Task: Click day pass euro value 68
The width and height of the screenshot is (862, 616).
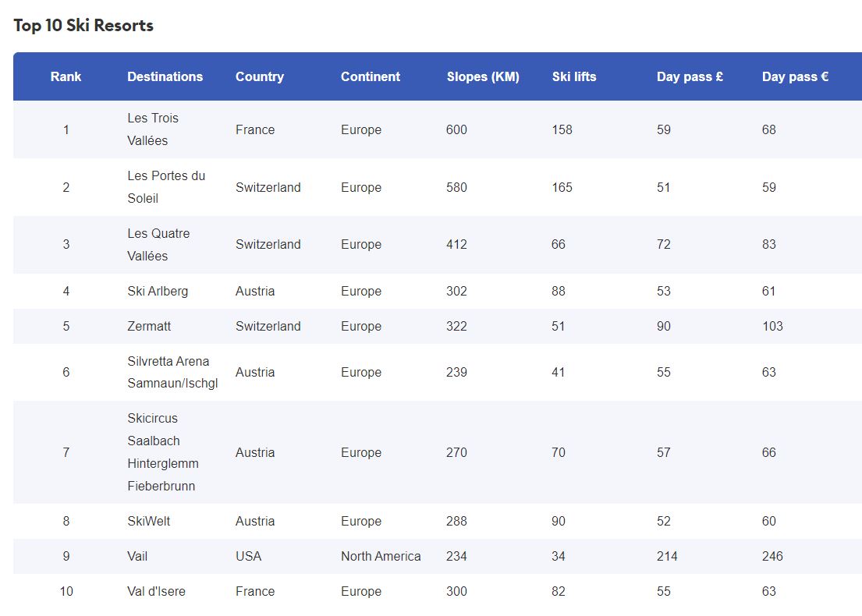Action: coord(769,129)
